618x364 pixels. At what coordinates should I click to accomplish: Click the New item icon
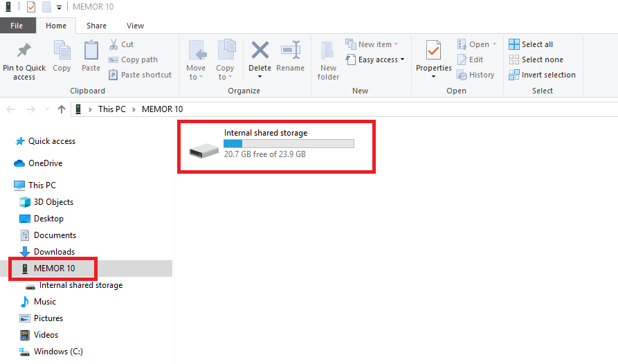point(351,44)
